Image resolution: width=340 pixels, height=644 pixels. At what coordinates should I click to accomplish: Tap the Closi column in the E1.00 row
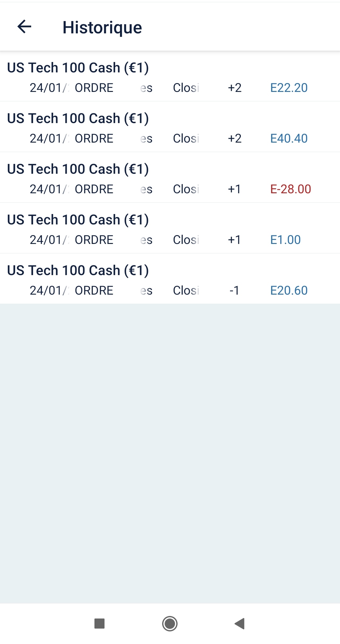pyautogui.click(x=186, y=240)
